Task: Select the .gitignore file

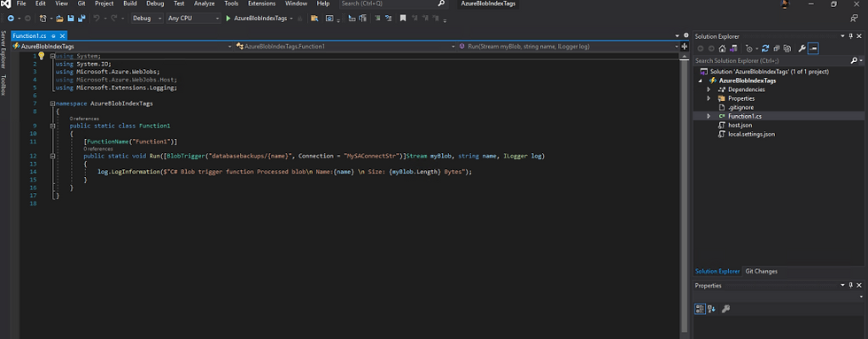Action: [740, 107]
